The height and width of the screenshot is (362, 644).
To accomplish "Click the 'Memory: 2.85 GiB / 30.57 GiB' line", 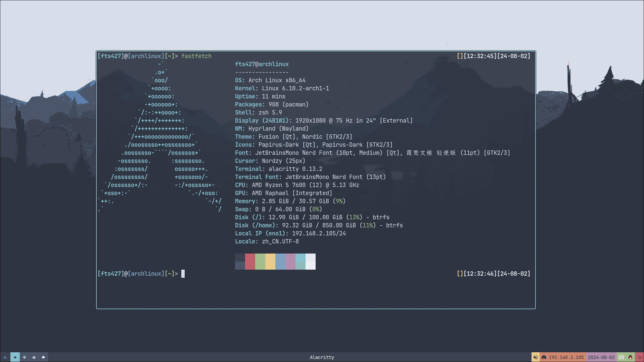I will click(290, 201).
